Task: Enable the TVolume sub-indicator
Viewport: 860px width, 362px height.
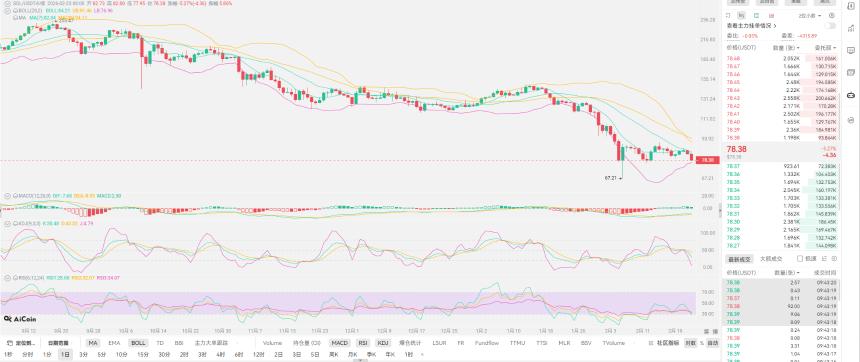Action: [614, 343]
